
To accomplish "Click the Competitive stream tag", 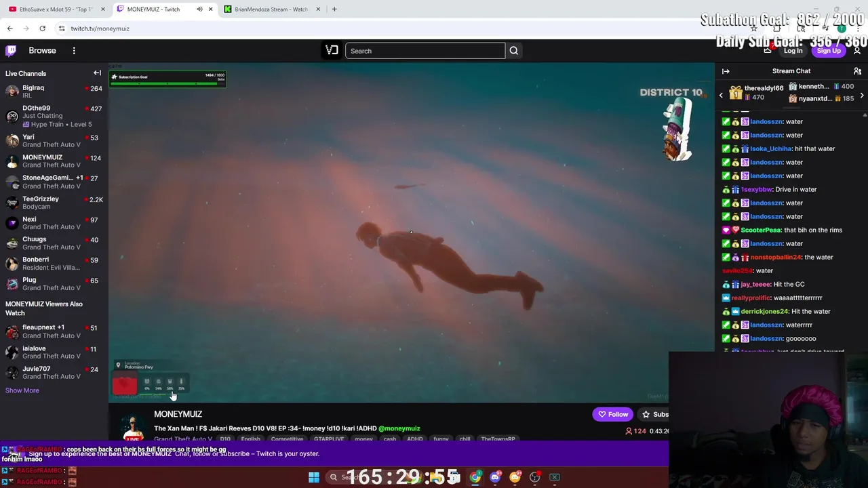I will coord(287,439).
